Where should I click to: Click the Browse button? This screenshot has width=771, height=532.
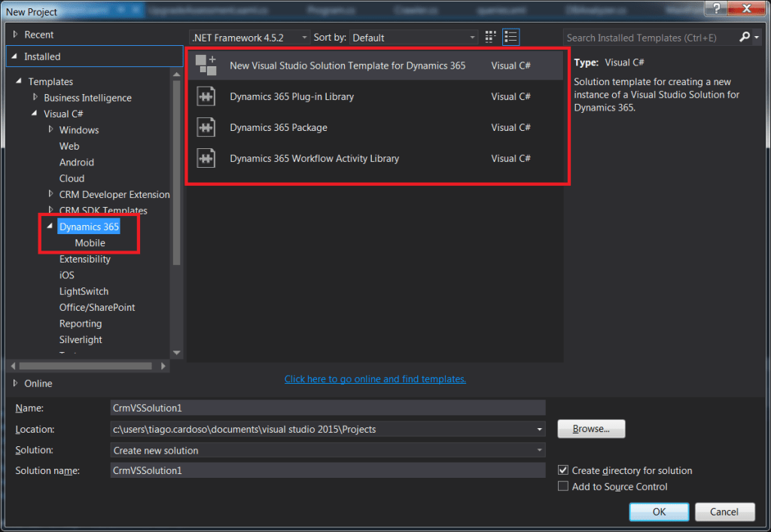(591, 429)
